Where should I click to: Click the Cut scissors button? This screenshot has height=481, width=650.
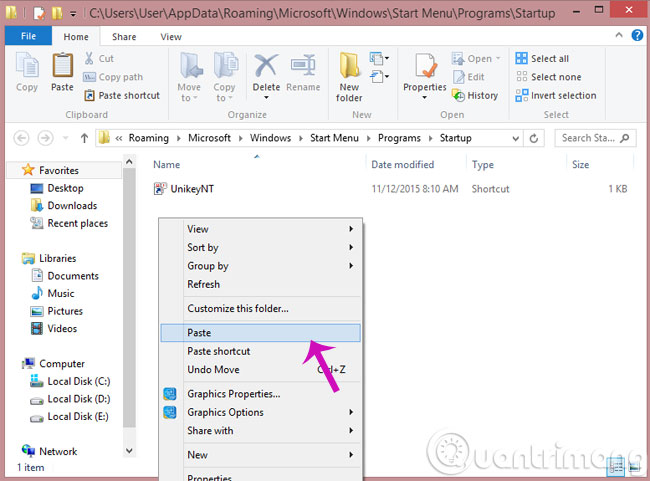[x=99, y=58]
